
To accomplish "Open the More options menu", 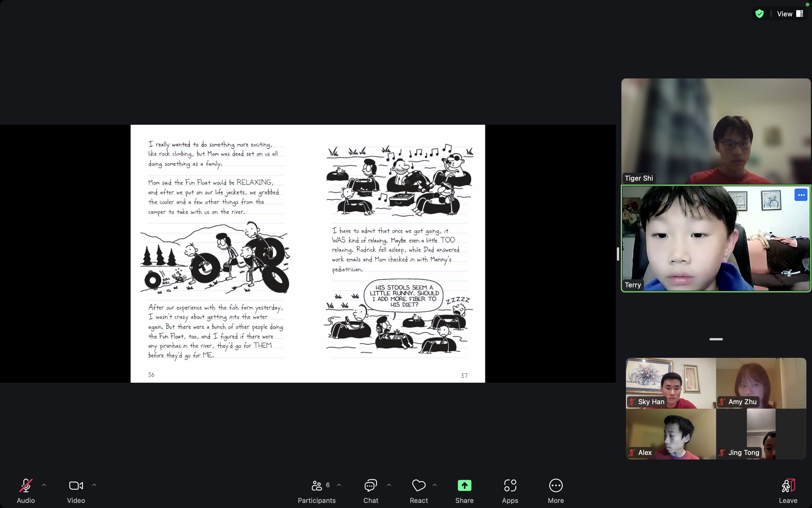I will click(556, 491).
